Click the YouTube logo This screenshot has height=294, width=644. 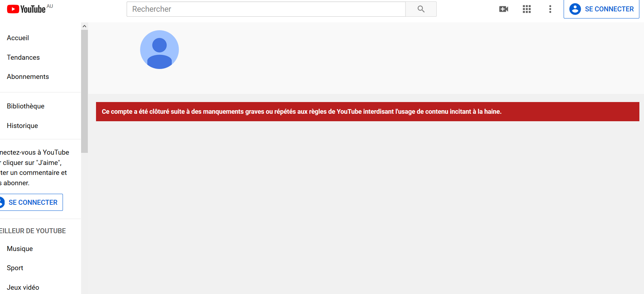pos(26,9)
